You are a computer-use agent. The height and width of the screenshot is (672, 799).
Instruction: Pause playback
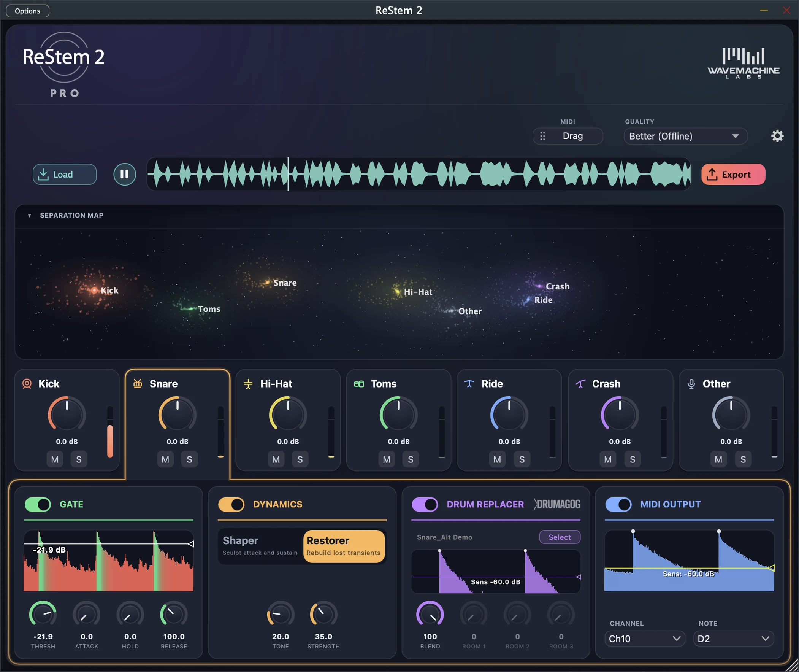(124, 174)
